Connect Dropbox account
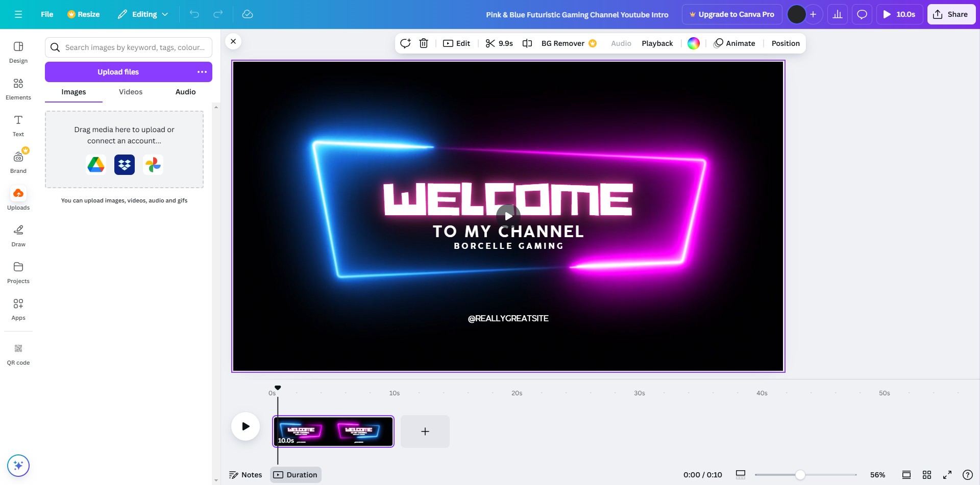This screenshot has width=980, height=485. (125, 165)
